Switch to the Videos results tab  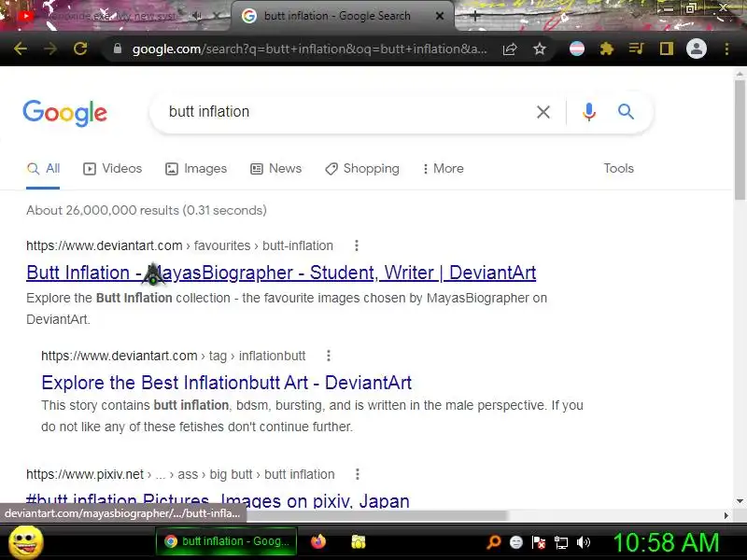[x=112, y=169]
